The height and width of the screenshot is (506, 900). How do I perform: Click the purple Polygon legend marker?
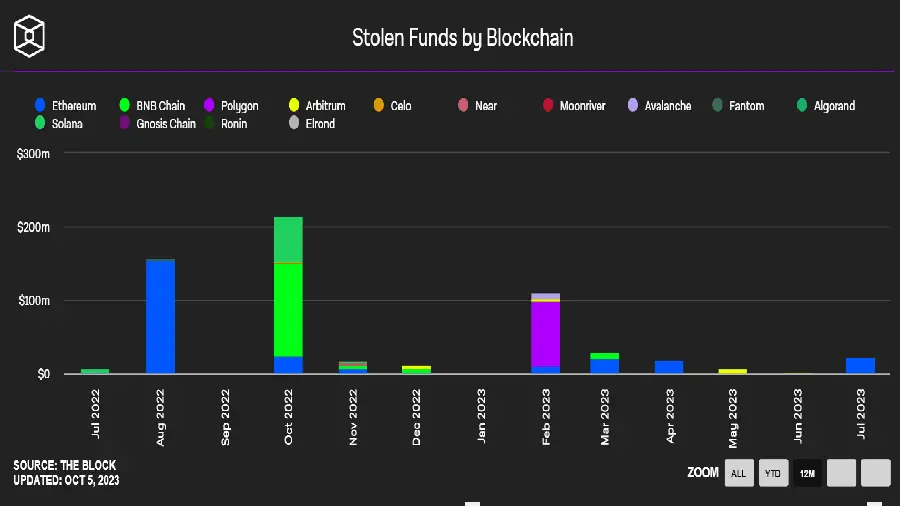point(212,106)
